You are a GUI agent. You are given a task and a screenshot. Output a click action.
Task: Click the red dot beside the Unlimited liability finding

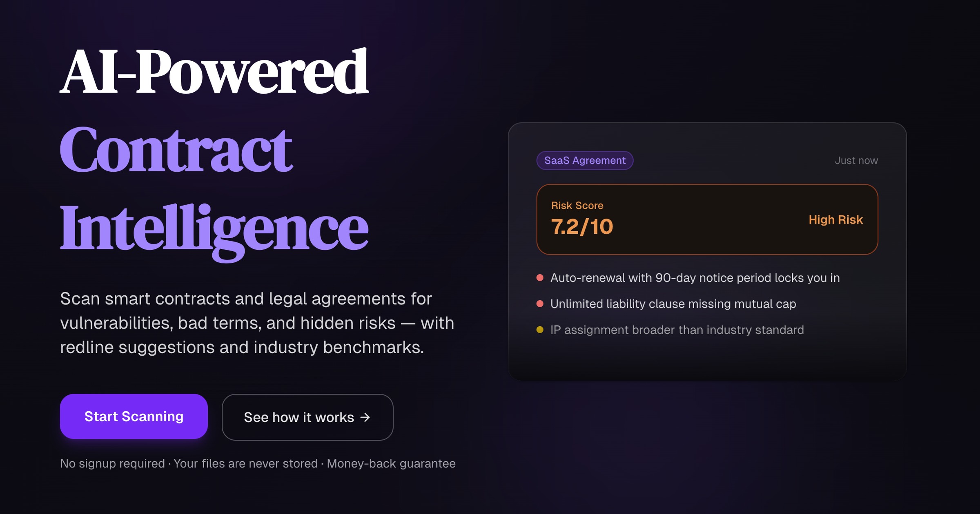[540, 304]
